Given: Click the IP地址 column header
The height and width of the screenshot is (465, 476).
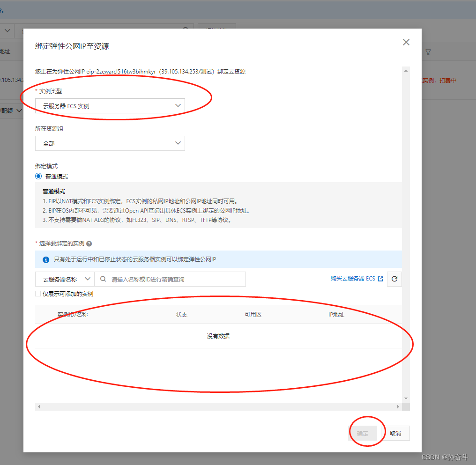Looking at the screenshot, I should tap(336, 315).
